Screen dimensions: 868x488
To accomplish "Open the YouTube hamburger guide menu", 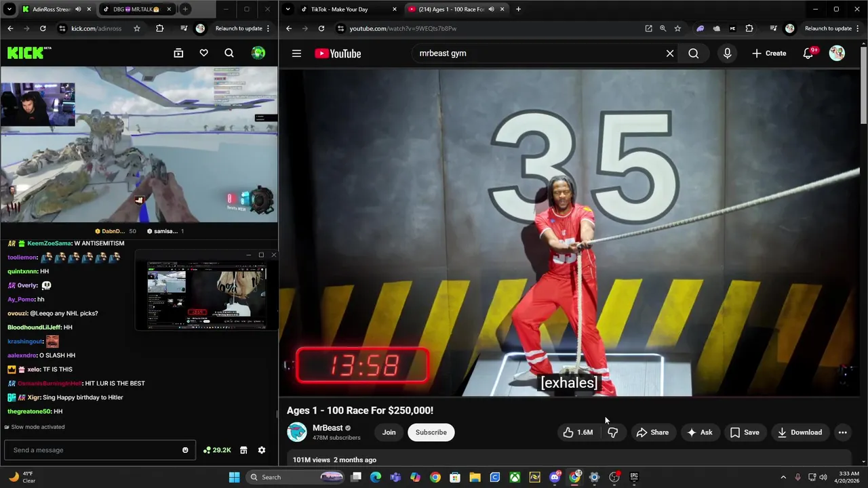I will pyautogui.click(x=296, y=54).
